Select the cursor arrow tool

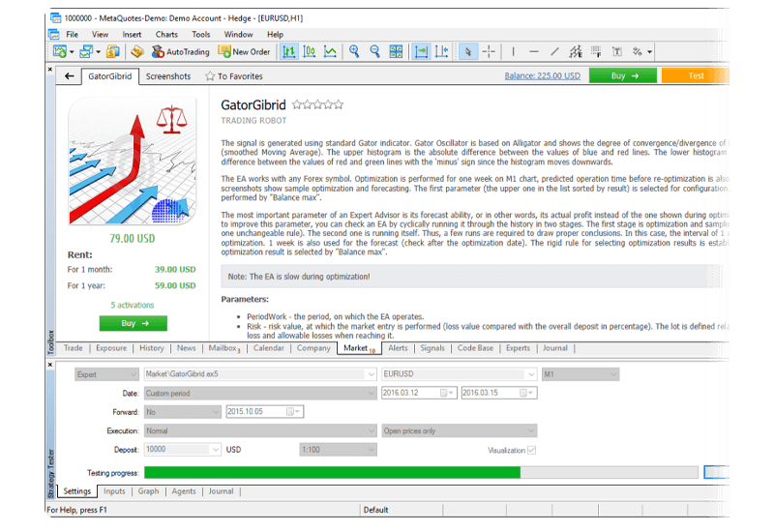tap(468, 51)
